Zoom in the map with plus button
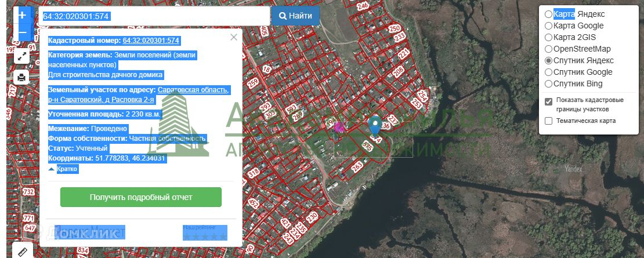This screenshot has width=644, height=258. click(21, 16)
